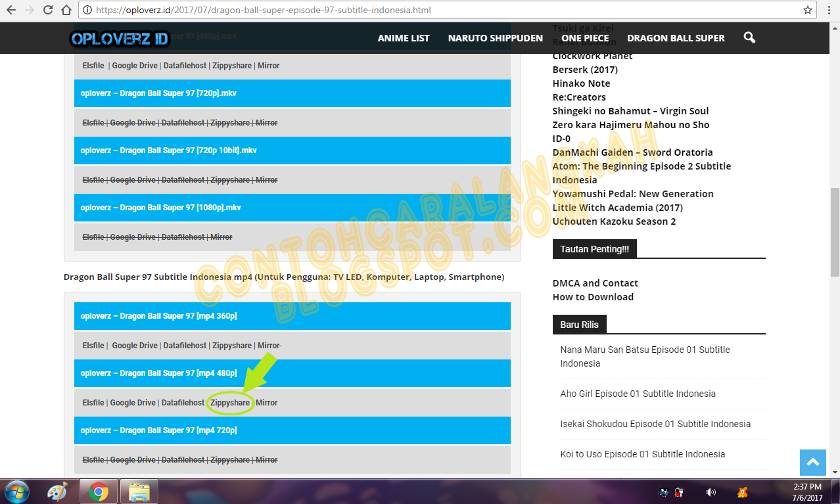Open Little Witch Academia (2017) link

click(x=617, y=208)
